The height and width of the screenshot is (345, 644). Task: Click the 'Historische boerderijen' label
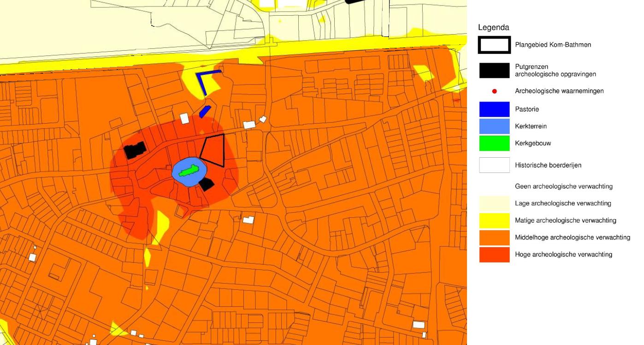549,165
